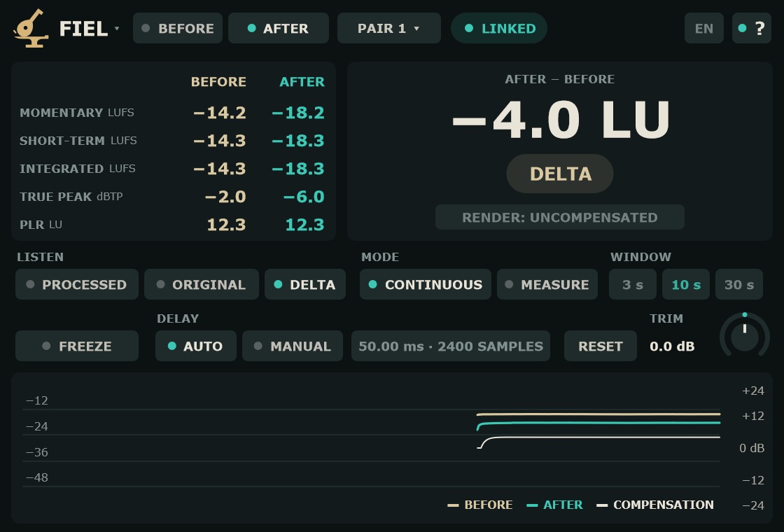This screenshot has width=784, height=532.
Task: Click the teal AFTER loudness curve
Action: coord(600,423)
